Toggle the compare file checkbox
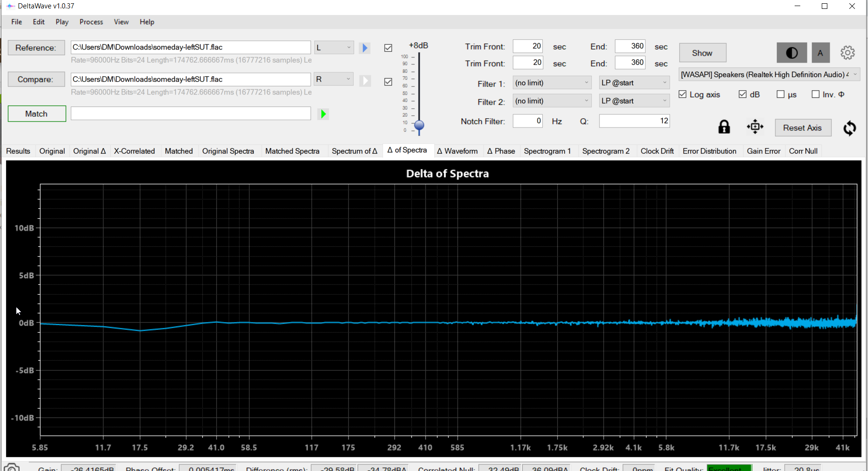 tap(388, 82)
